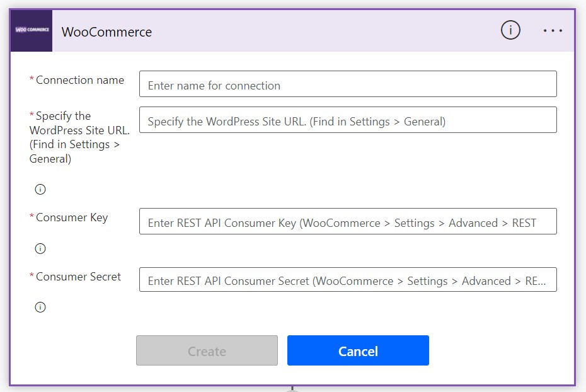The width and height of the screenshot is (586, 392).
Task: Click the WordPress Site URL input box
Action: (x=348, y=120)
